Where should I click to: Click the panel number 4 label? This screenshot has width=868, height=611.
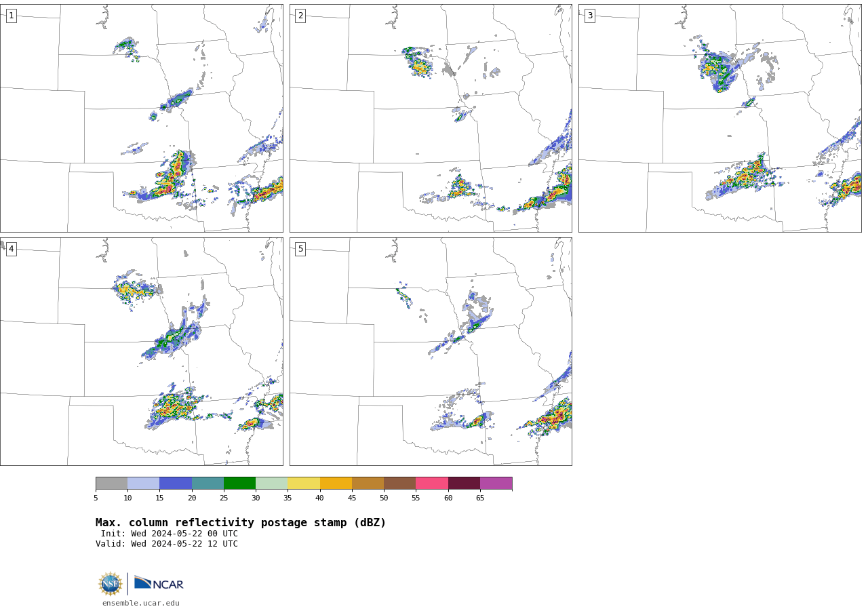11,249
